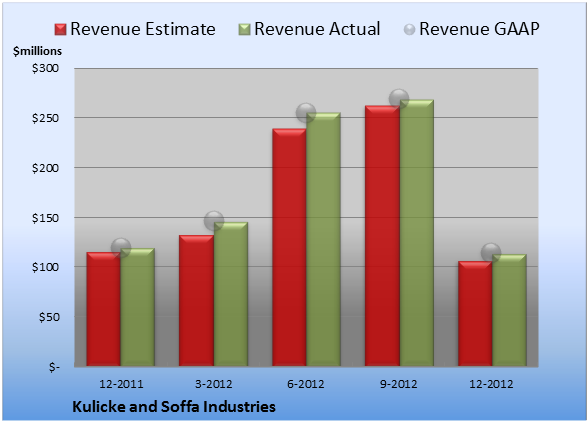Click the GAAP marker above 3-2012 bars
The width and height of the screenshot is (588, 422).
tap(214, 221)
